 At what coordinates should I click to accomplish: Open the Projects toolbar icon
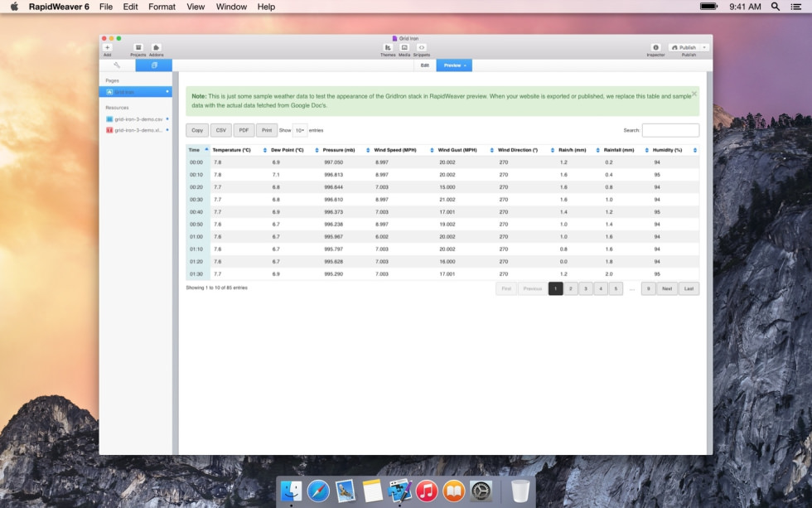(138, 47)
